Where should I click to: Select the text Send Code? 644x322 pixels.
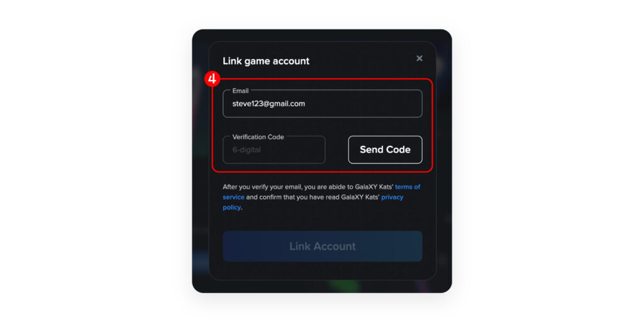click(x=386, y=150)
